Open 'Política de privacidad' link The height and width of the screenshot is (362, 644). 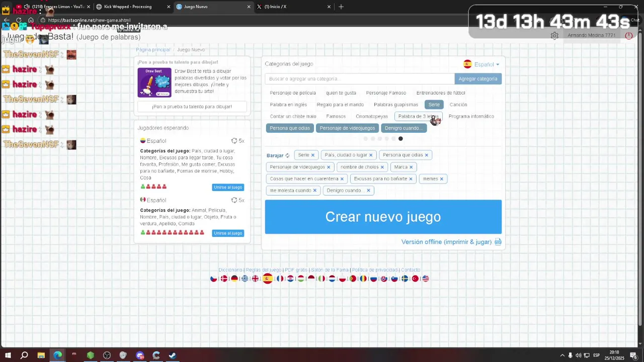[x=375, y=270]
